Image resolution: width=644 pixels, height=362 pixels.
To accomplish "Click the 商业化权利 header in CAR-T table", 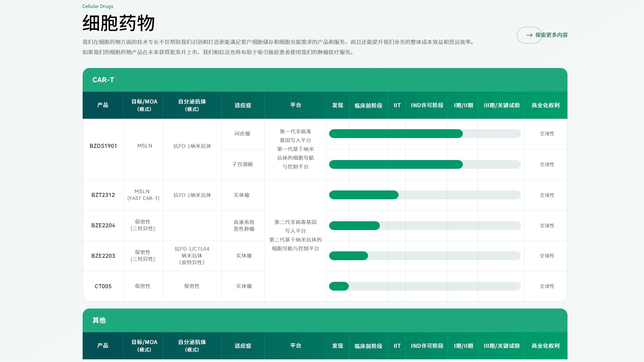I will click(x=545, y=105).
